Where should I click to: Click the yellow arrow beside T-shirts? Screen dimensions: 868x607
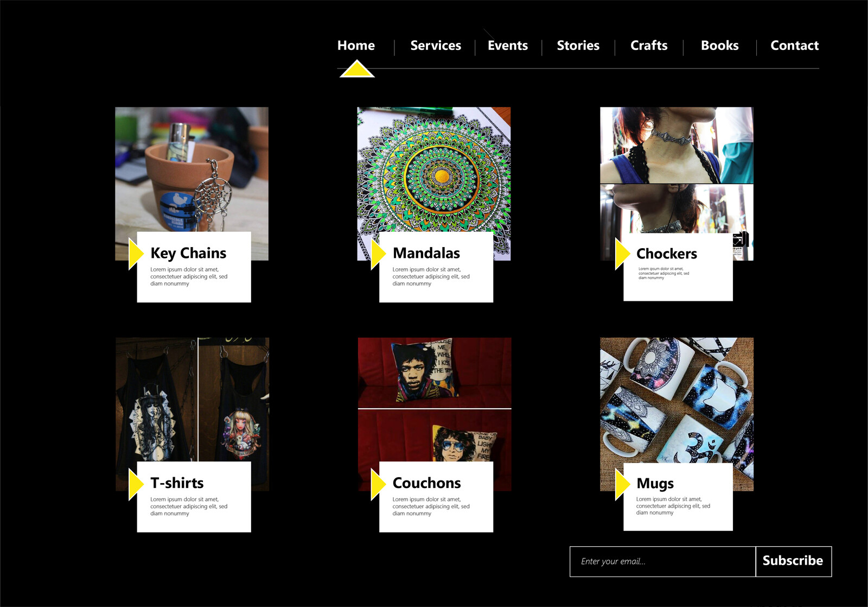tap(136, 484)
